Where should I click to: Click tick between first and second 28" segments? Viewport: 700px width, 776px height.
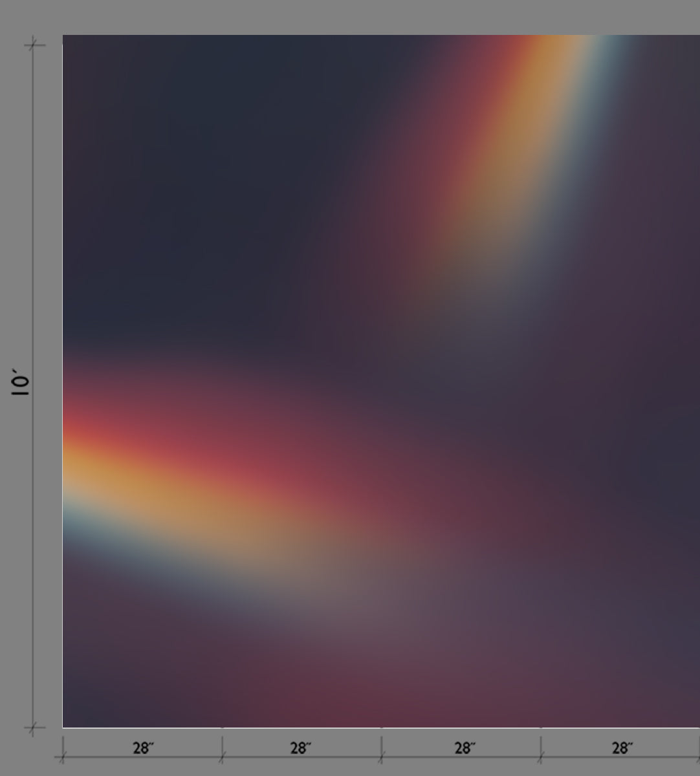[222, 757]
